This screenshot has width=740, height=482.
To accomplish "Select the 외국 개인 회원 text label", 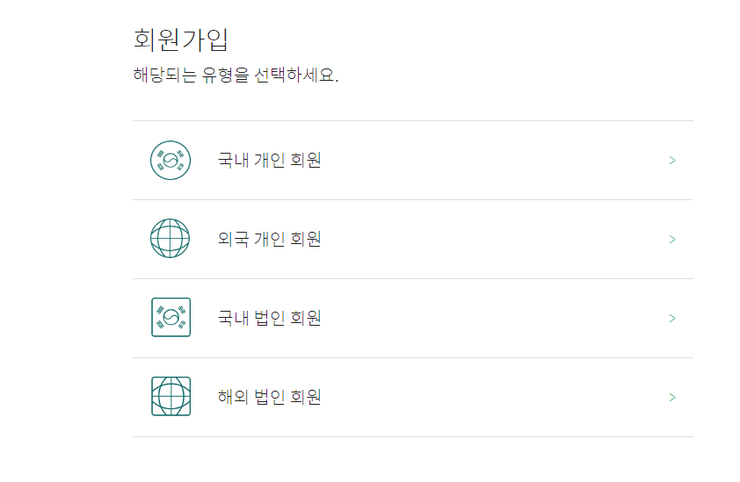I will [269, 239].
